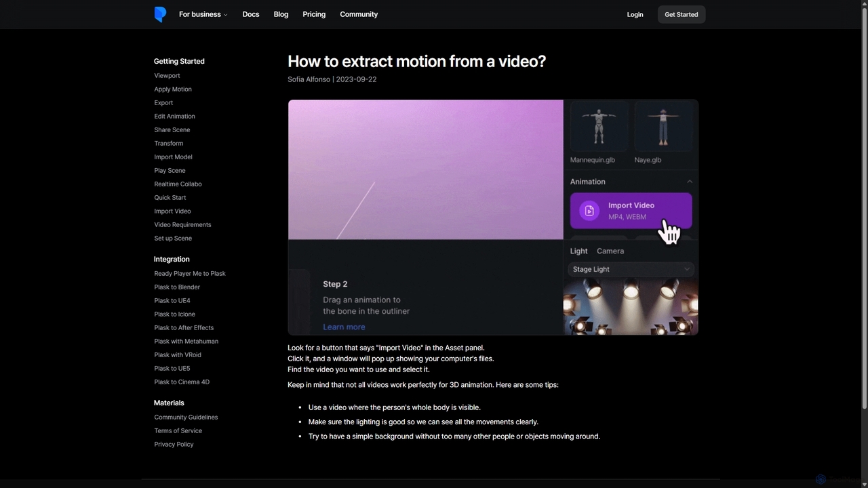868x488 pixels.
Task: Open the Stage Light dropdown
Action: pyautogui.click(x=631, y=269)
